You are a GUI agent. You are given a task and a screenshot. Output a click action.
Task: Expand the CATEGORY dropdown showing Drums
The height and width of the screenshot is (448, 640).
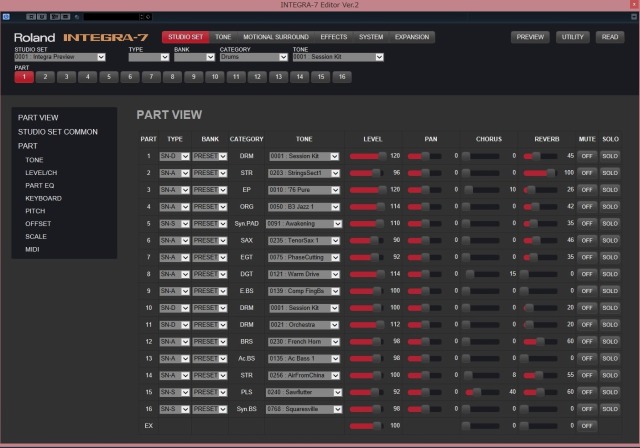pos(253,57)
